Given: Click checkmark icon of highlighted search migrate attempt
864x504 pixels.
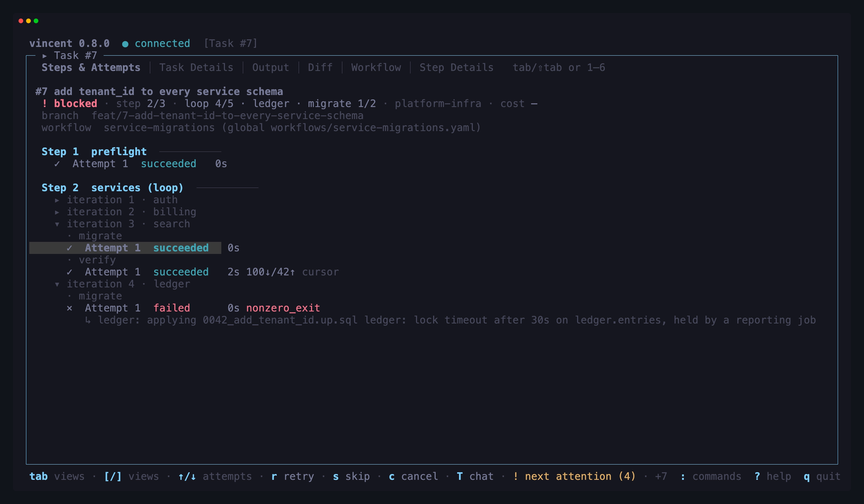Looking at the screenshot, I should (x=69, y=248).
